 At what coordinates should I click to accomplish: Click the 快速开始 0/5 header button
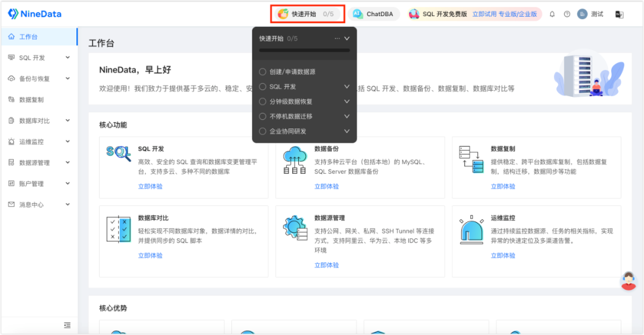pyautogui.click(x=307, y=14)
